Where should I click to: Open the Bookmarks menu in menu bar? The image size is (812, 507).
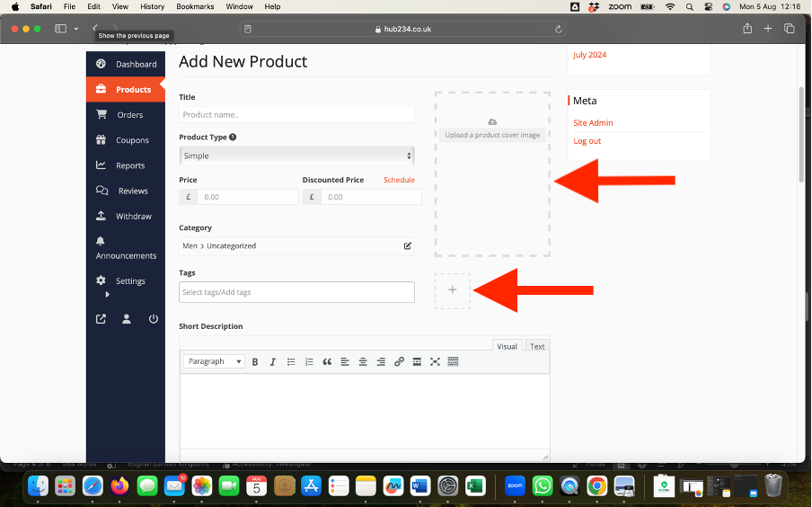click(195, 6)
